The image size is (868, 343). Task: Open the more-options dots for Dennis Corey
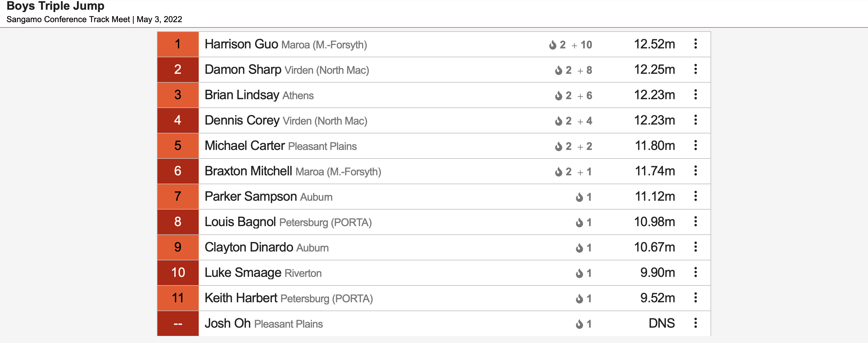tap(696, 120)
